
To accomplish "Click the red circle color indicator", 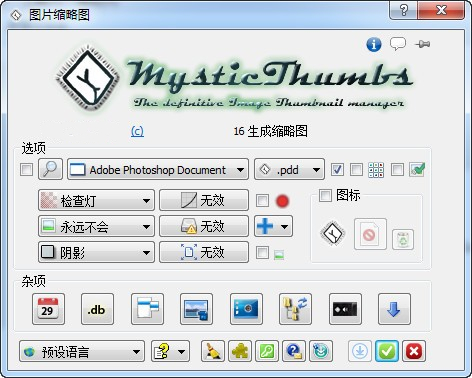I will point(282,201).
